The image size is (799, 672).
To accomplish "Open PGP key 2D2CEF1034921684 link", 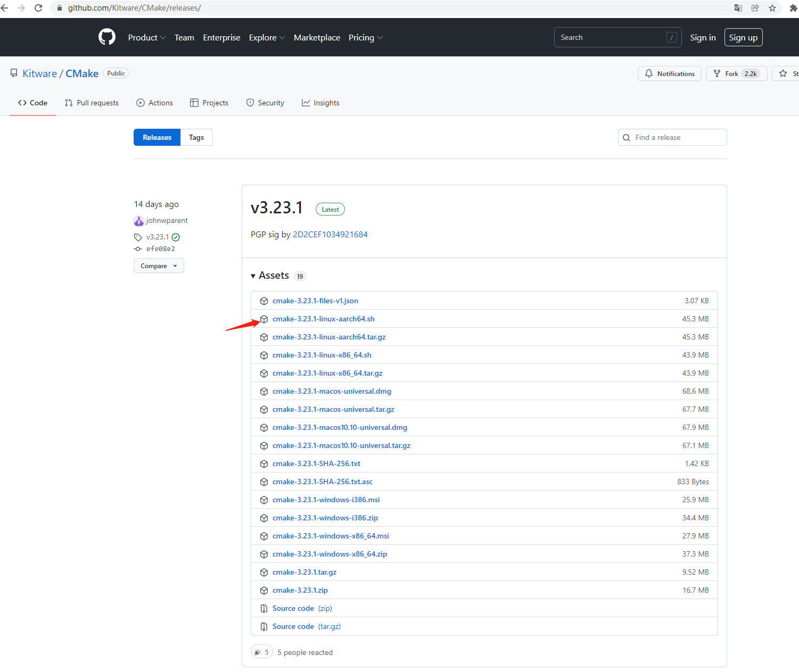I will (x=330, y=235).
